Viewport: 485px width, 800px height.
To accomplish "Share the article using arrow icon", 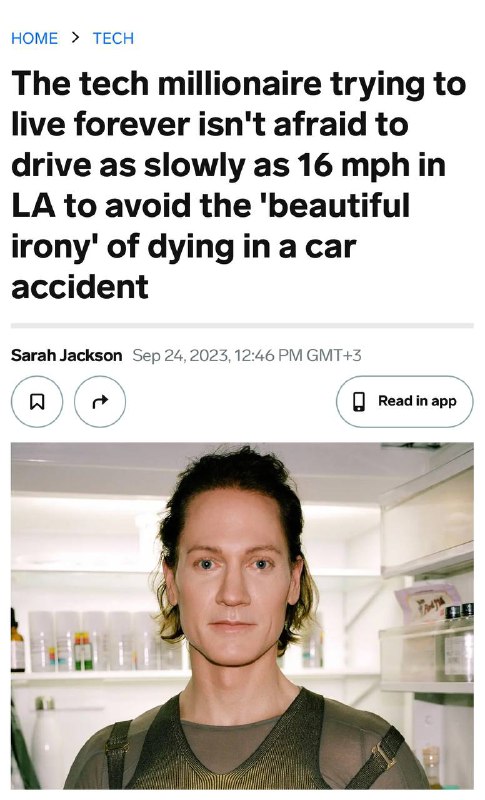I will coord(100,402).
